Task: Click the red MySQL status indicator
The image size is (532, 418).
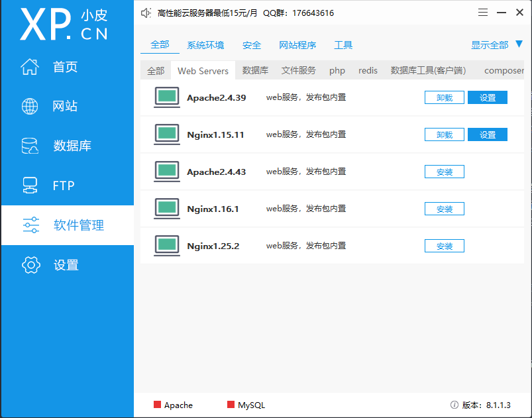Action: tap(231, 405)
